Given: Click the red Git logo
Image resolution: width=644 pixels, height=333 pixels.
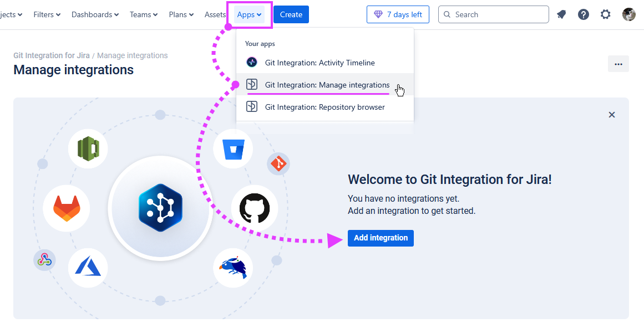Looking at the screenshot, I should (x=278, y=163).
